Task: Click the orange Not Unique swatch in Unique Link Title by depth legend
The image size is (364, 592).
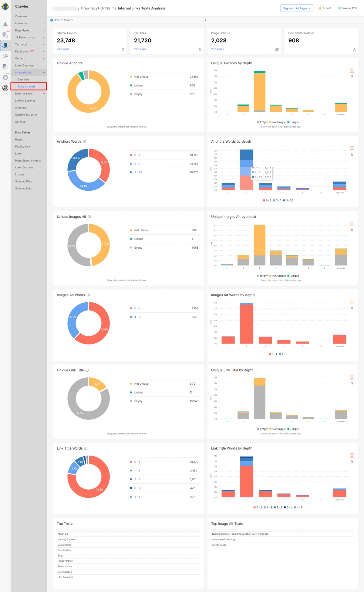Action: 270,429
